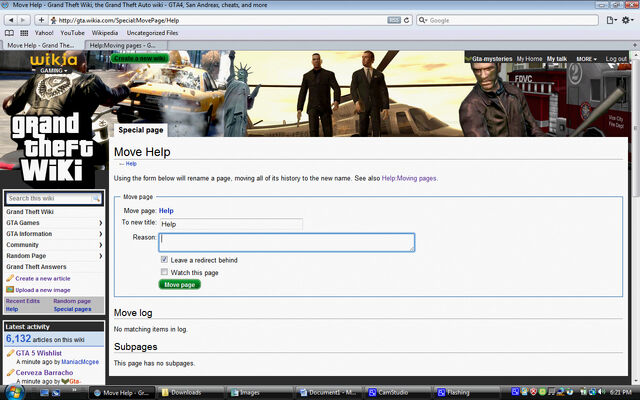Open the Yahoo! bookmark
Screen dimensions: 640x400
pos(44,33)
